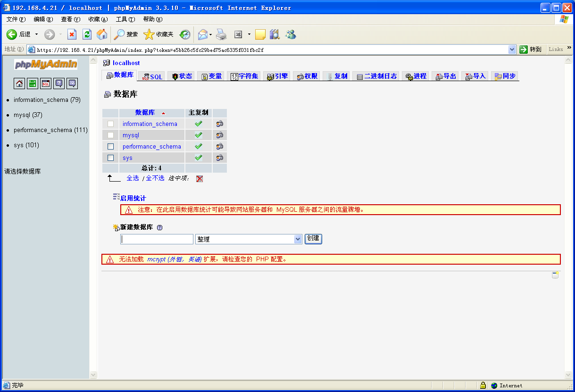Viewport: 575px width, 392px height.
Task: Click the 转到 Go button
Action: [531, 49]
